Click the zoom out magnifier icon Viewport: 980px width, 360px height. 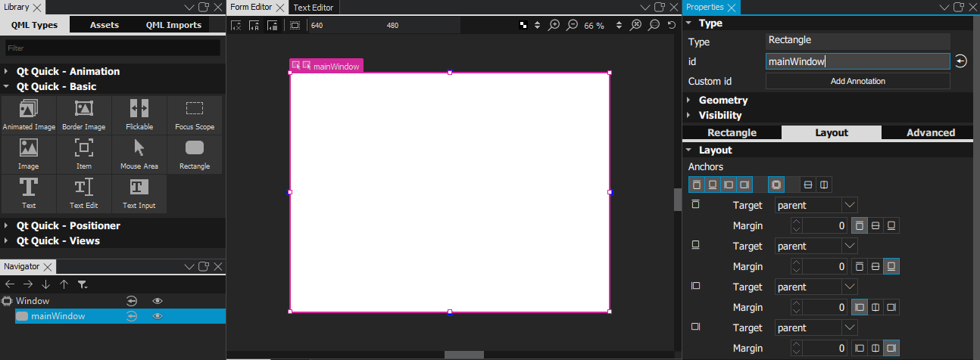click(572, 25)
